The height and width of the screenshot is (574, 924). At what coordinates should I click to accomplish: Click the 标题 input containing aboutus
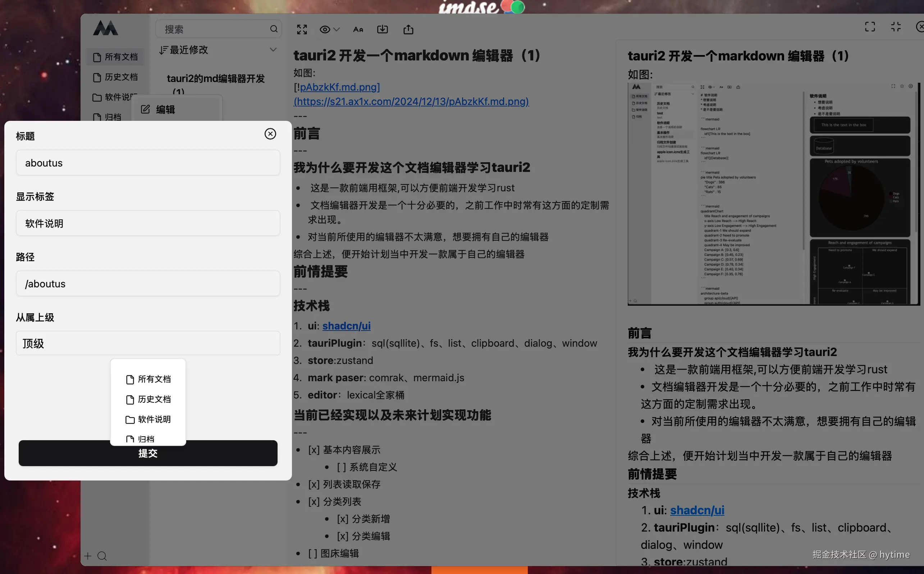point(148,163)
